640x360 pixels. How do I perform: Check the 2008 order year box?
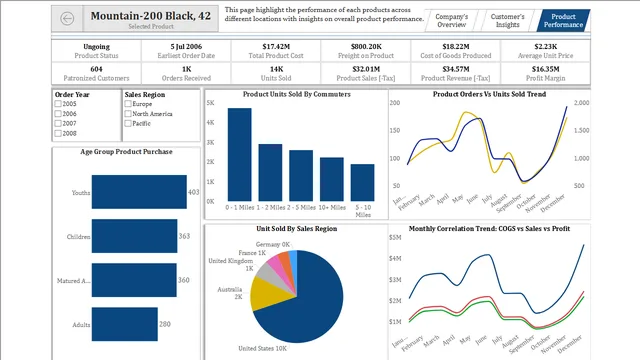58,133
